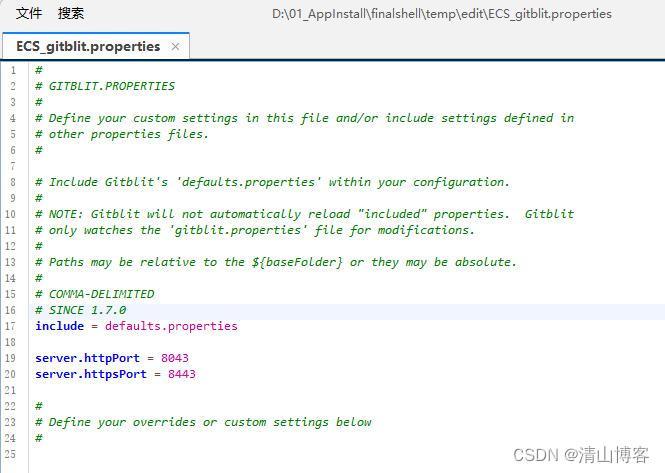Click the 'server.httpPort' property key

tap(87, 358)
